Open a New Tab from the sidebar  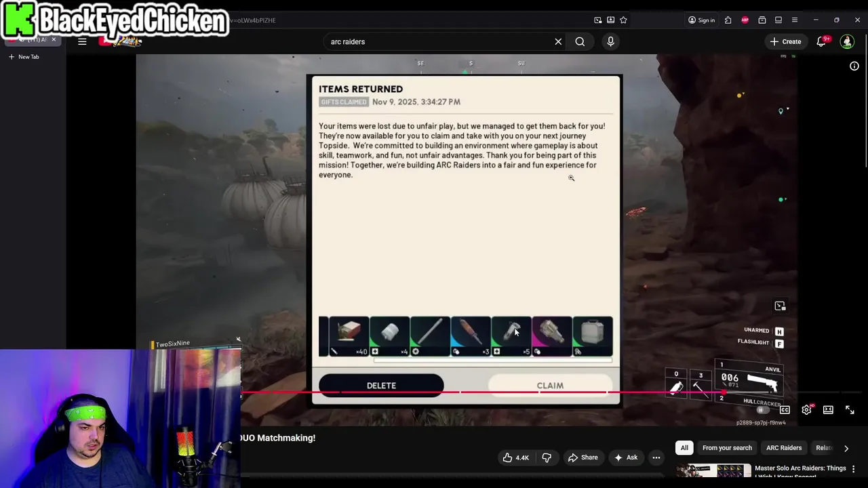pos(24,57)
